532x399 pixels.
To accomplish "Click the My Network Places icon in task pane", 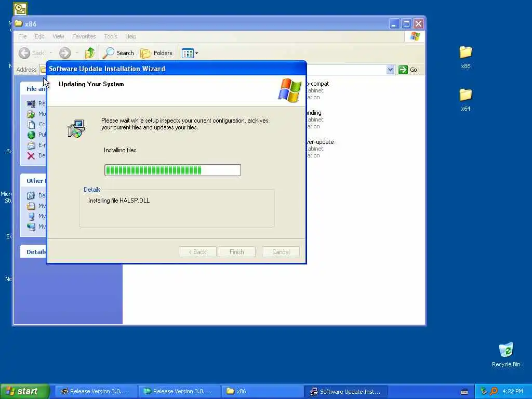I will coord(31,227).
